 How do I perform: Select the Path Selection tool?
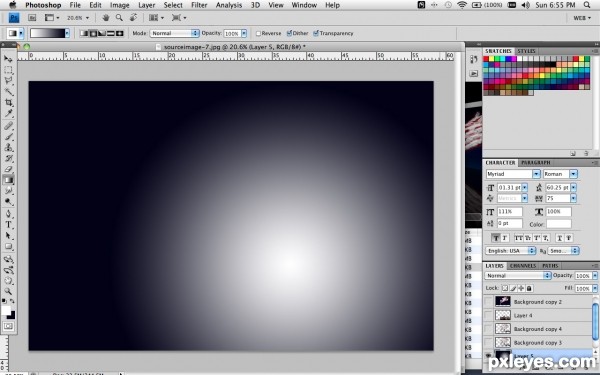(x=8, y=236)
